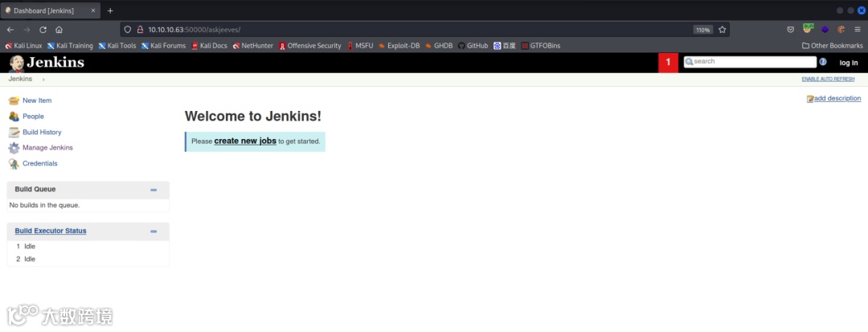This screenshot has width=868, height=332.
Task: Open the MSFU bookmark
Action: coord(360,46)
